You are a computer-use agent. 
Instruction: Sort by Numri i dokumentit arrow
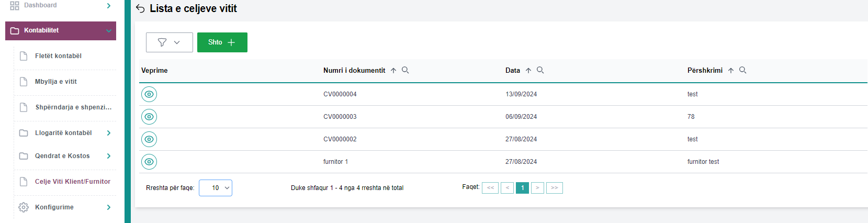[393, 71]
